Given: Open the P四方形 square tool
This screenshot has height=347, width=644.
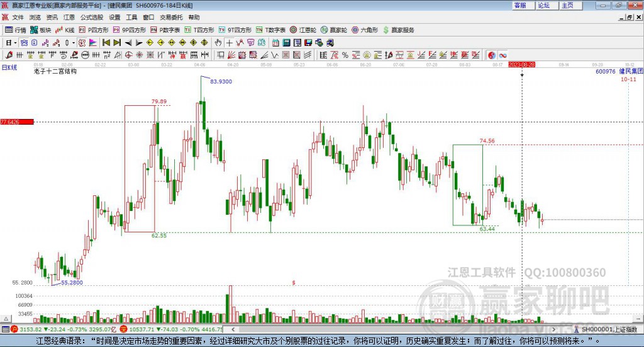Looking at the screenshot, I should pyautogui.click(x=94, y=30).
